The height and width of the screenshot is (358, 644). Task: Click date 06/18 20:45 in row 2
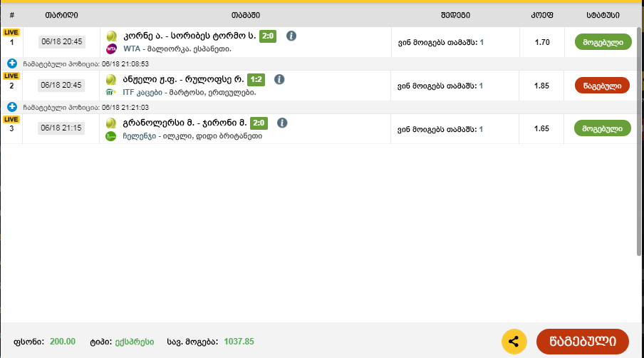[61, 86]
